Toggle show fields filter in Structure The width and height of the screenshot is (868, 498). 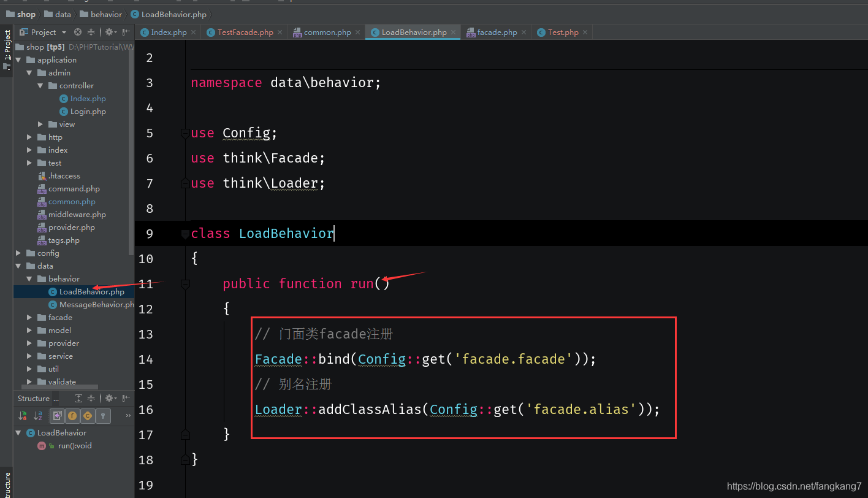click(x=72, y=415)
